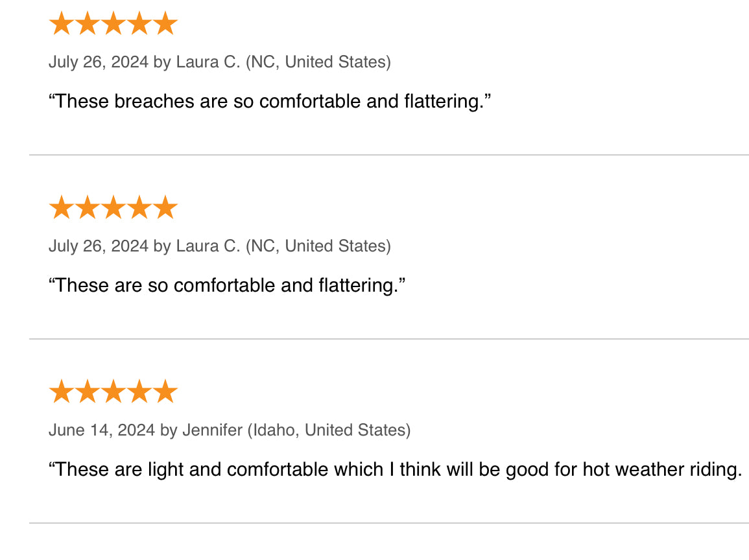
Task: Click first star of Laura's second review
Action: click(x=62, y=207)
